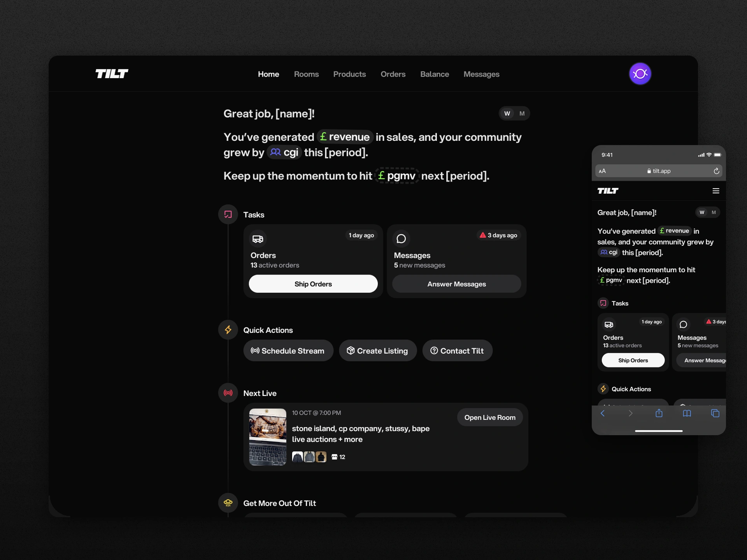The width and height of the screenshot is (747, 560).
Task: Tap the Quick Actions lightning icon in mobile view
Action: (603, 388)
